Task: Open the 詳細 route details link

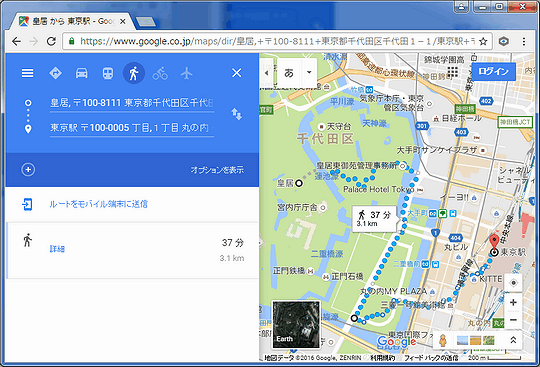Action: (x=57, y=249)
